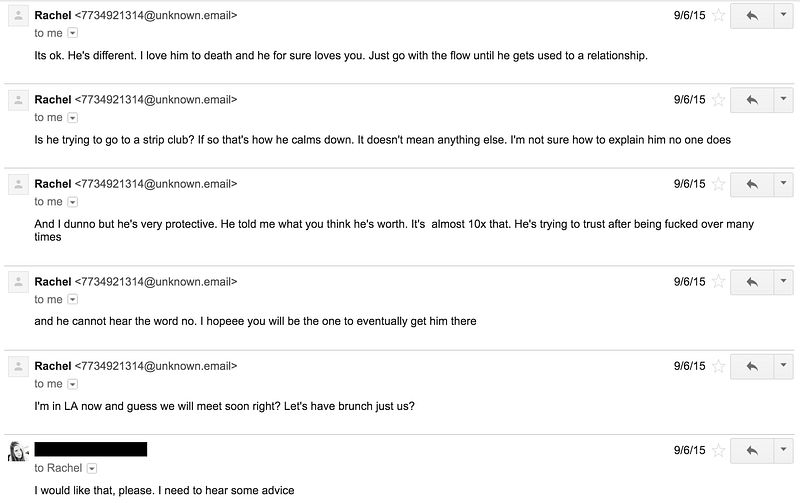The image size is (800, 503).
Task: Reply to the 'very protective' message
Action: pos(752,184)
